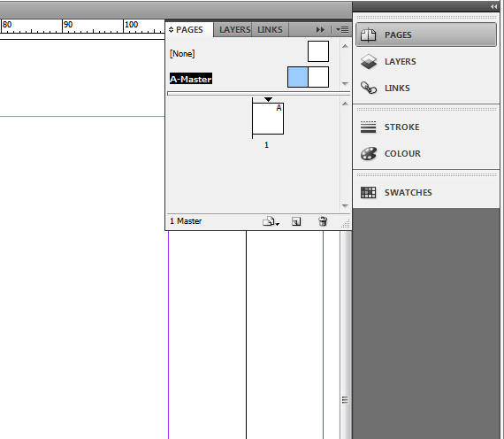Collapse the dock to icons arrows
The height and width of the screenshot is (439, 504).
pyautogui.click(x=493, y=7)
